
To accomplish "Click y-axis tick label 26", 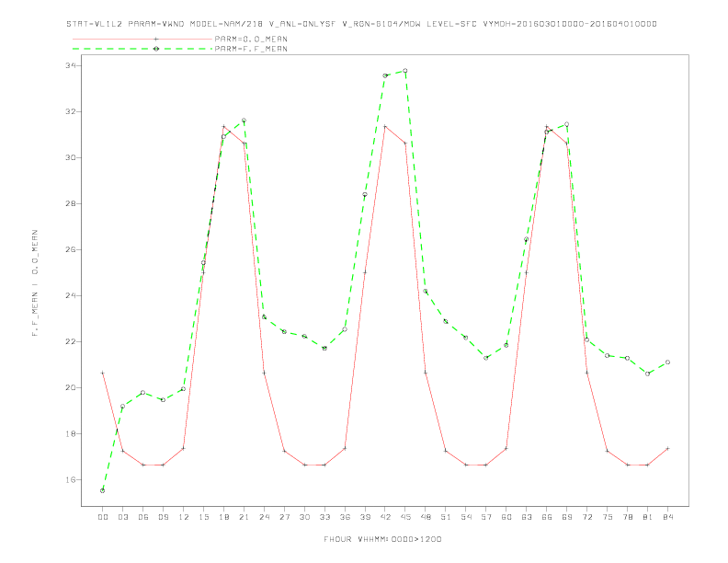I will pos(71,249).
